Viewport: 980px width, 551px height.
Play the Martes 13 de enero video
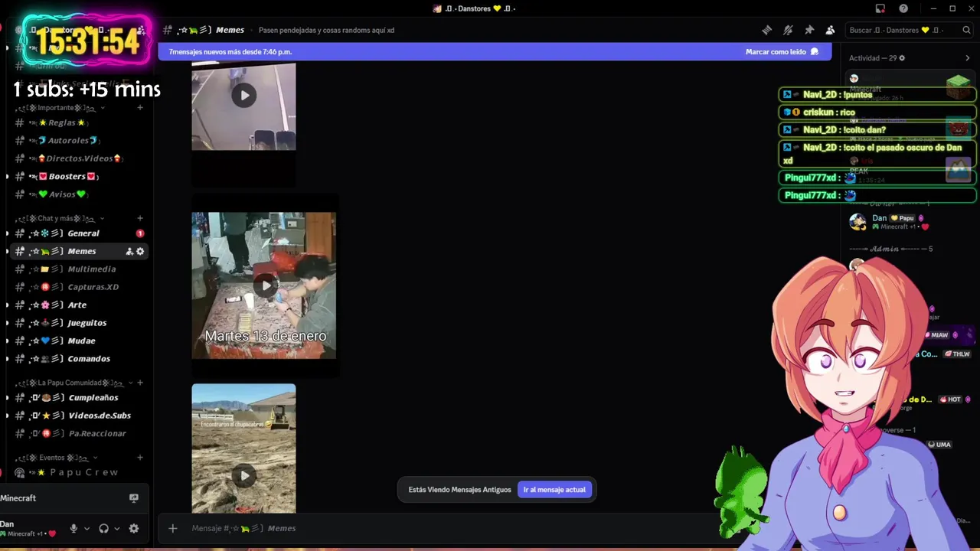[x=265, y=286]
